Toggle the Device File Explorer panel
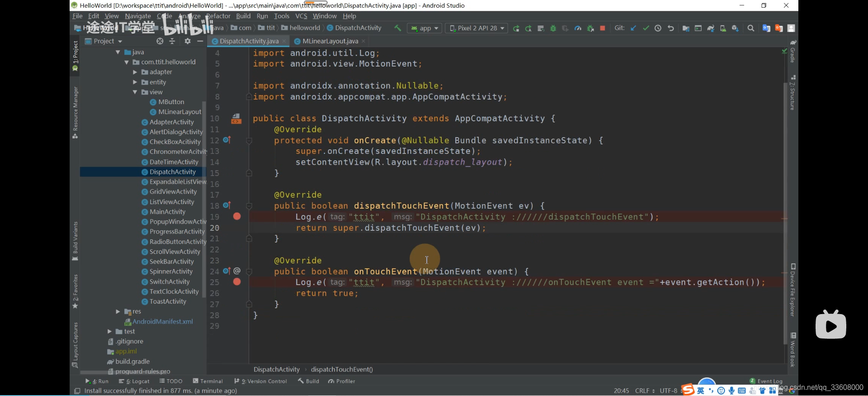The height and width of the screenshot is (396, 868). tap(793, 290)
